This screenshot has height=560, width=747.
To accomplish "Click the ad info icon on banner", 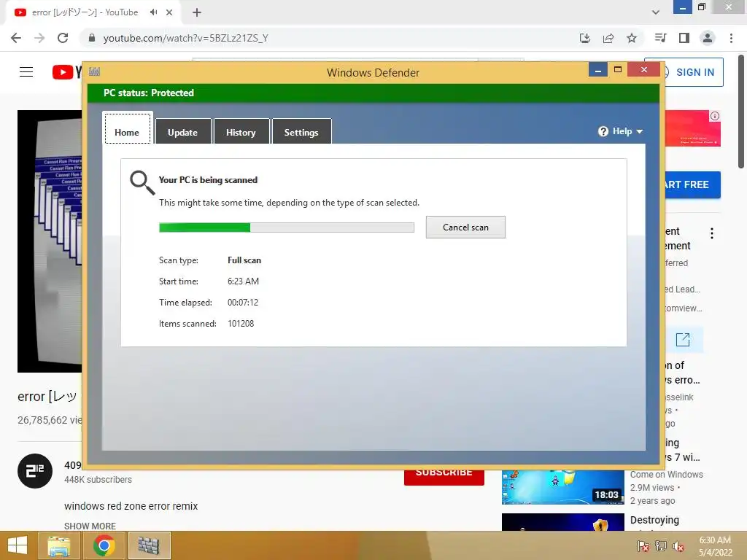I will [x=715, y=116].
